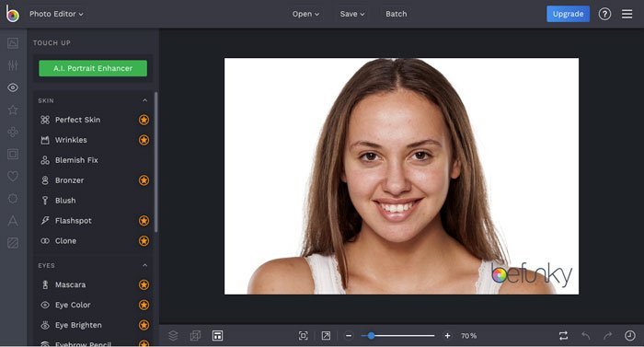This screenshot has width=644, height=347.
Task: Collapse the Eyes section chevron
Action: 145,266
